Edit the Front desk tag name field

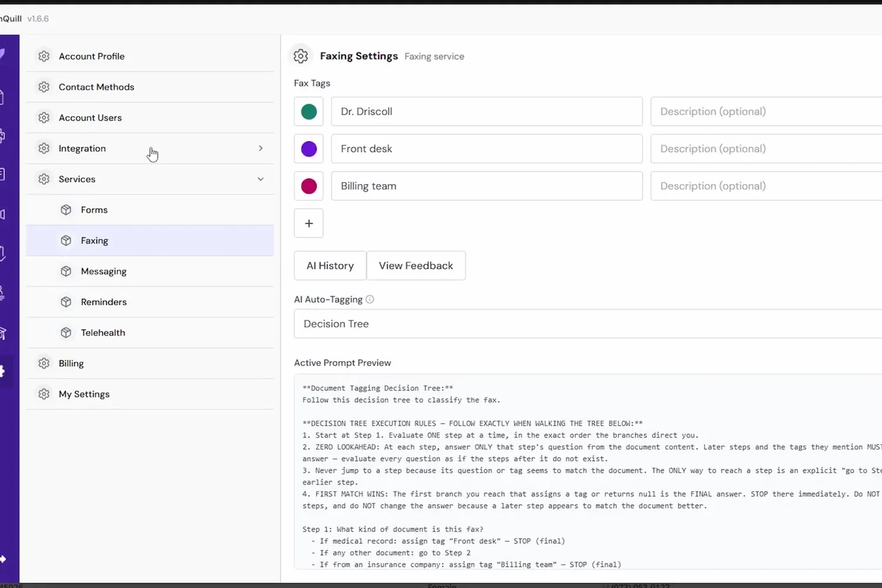click(x=487, y=149)
